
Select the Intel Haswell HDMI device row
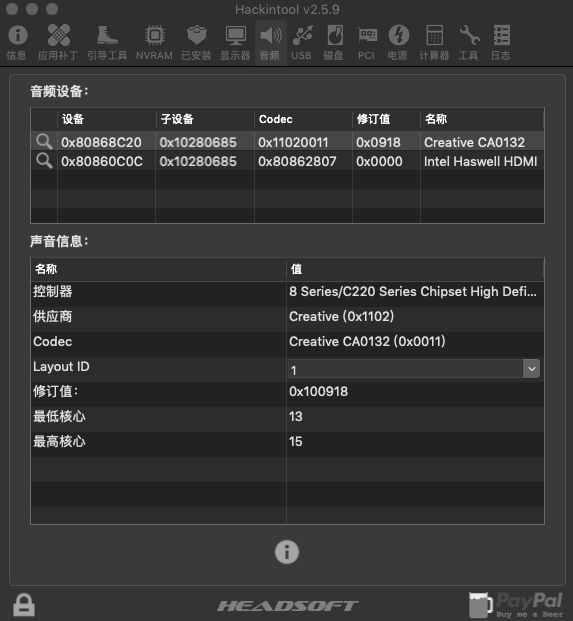click(287, 161)
